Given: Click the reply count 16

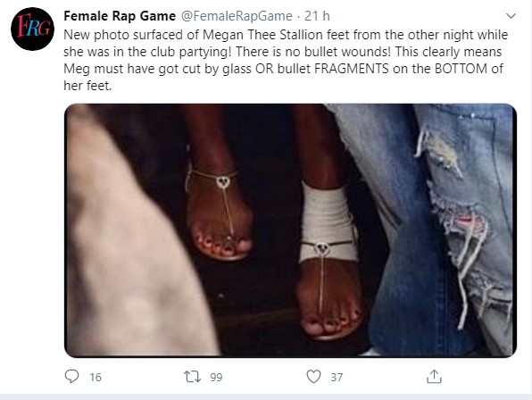Looking at the screenshot, I should click(96, 378).
